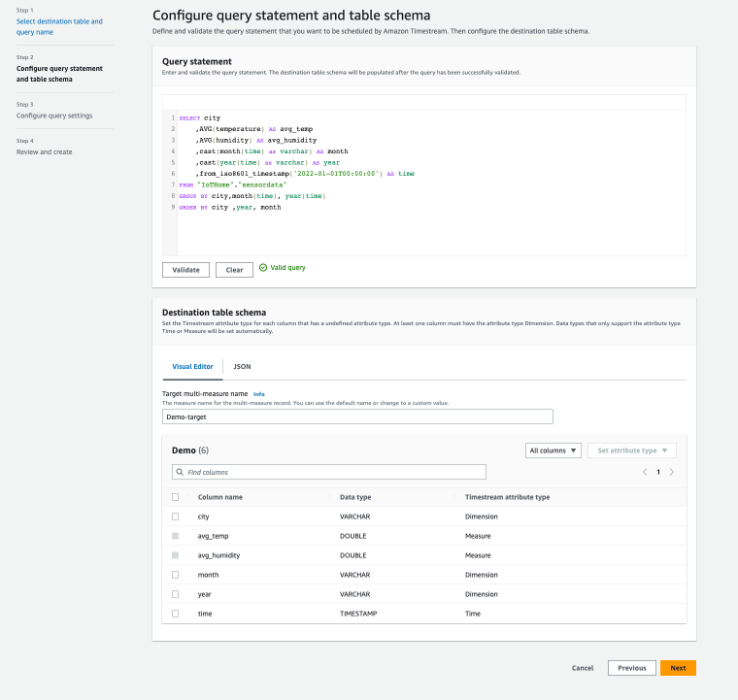Check the month column row

point(176,575)
